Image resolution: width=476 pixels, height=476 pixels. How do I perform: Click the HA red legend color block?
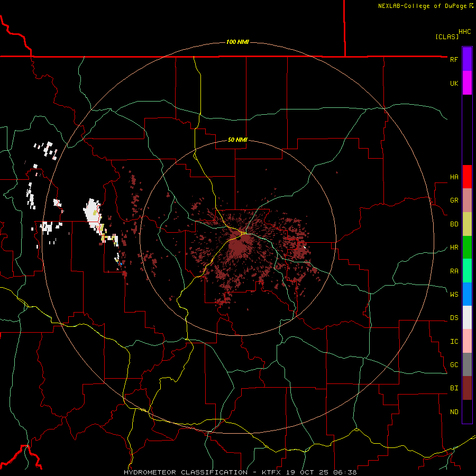[467, 177]
